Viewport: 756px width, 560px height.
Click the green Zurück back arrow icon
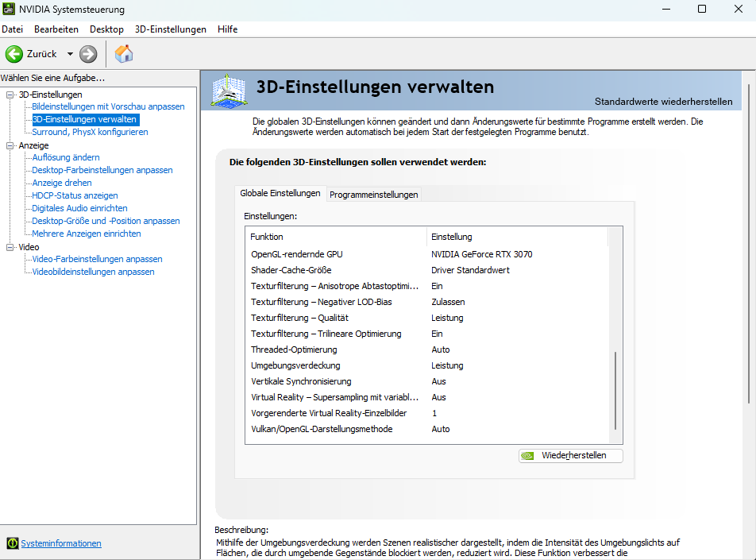14,54
